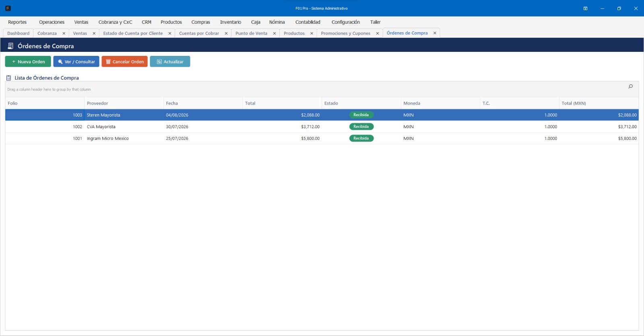644x336 pixels.
Task: Sort by the Folio column header
Action: tap(45, 103)
